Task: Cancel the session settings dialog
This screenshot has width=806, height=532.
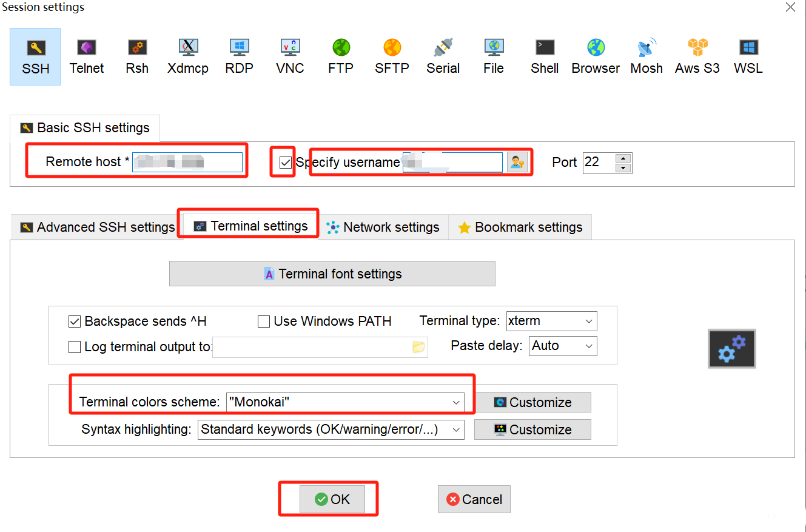Action: (x=474, y=499)
